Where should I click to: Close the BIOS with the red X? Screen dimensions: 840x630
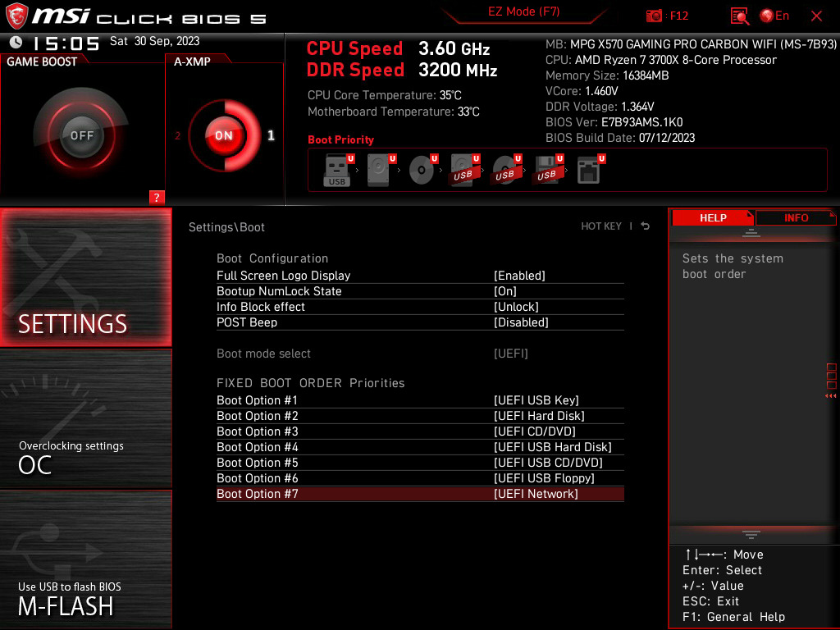[x=816, y=16]
